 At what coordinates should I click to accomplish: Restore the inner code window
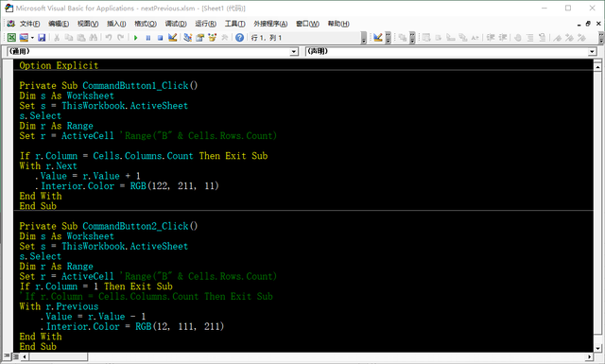click(x=588, y=24)
